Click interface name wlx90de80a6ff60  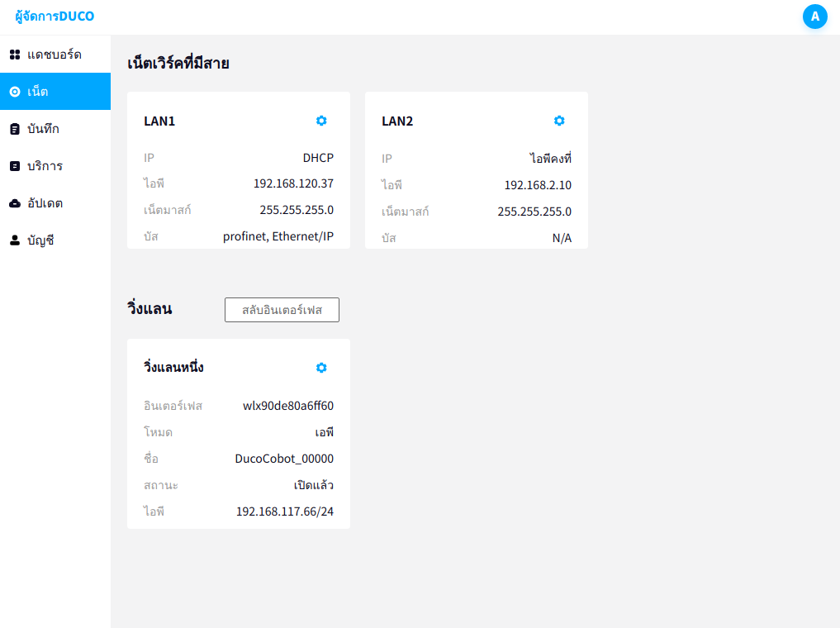[x=288, y=406]
